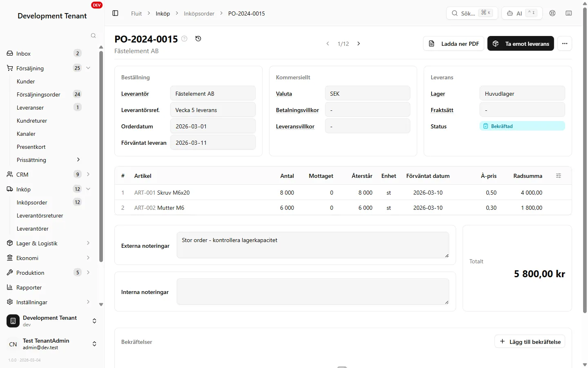Click the Rapporter chart icon
588x368 pixels.
[x=10, y=287]
